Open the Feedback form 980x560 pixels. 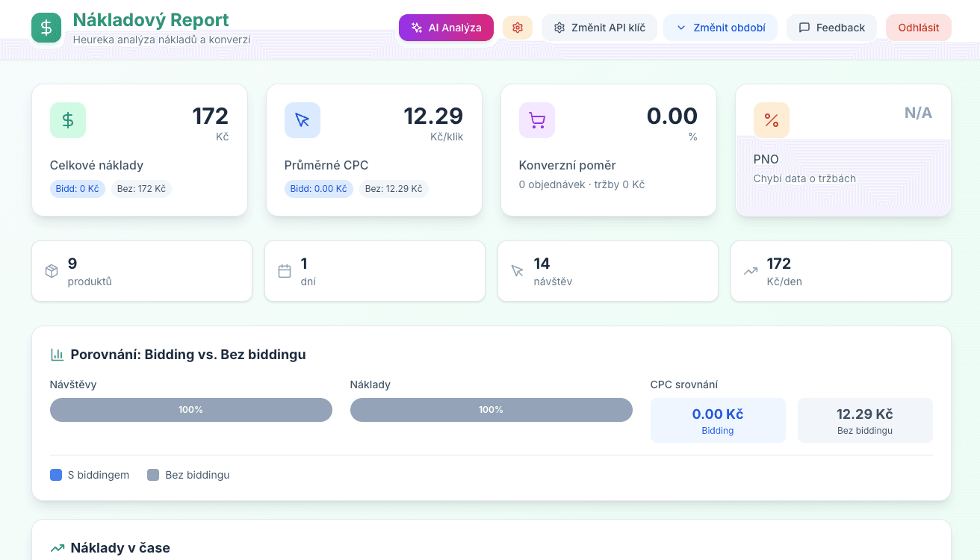coord(831,28)
